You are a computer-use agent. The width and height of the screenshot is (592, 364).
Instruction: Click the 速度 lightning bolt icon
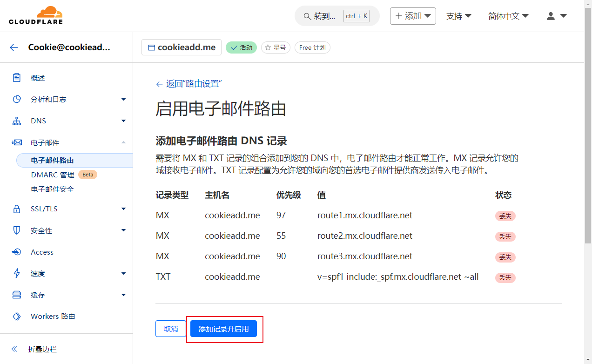tap(17, 273)
